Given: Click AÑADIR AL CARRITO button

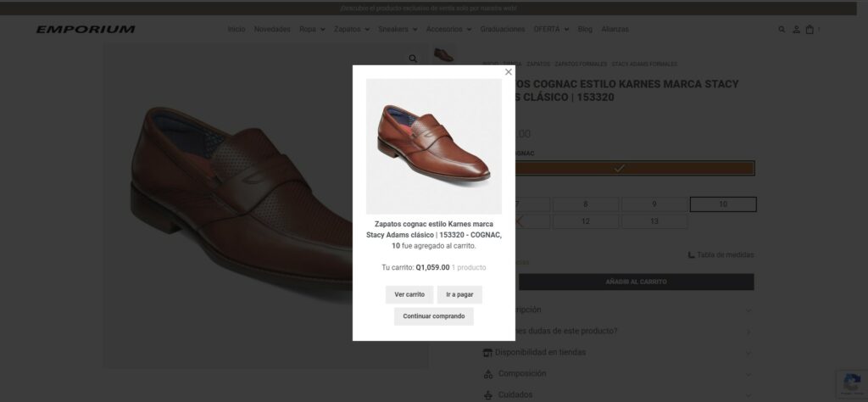Looking at the screenshot, I should [x=636, y=282].
